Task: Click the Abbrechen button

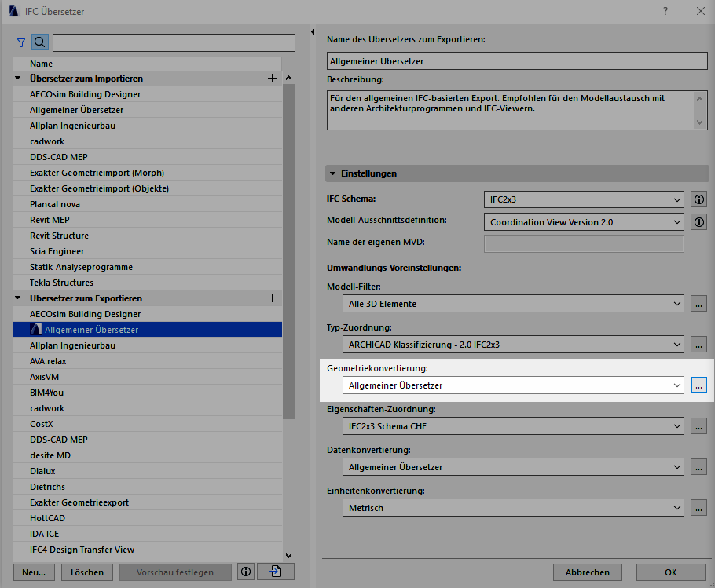Action: pos(588,572)
